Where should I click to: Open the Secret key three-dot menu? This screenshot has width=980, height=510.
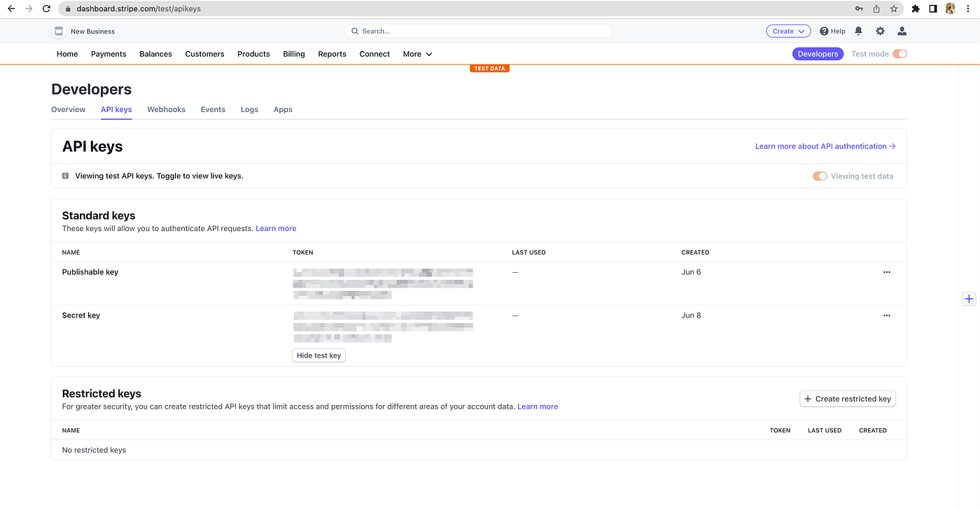(x=887, y=316)
